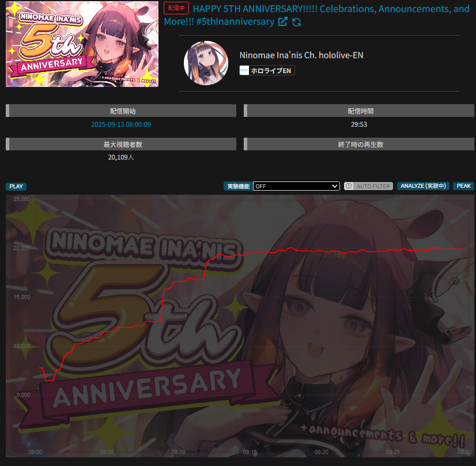Click the 配信時間 header

[x=359, y=111]
